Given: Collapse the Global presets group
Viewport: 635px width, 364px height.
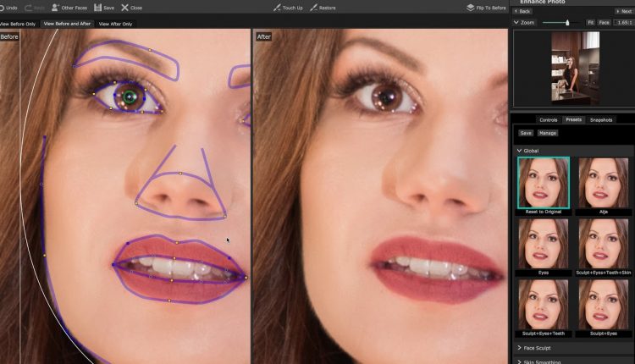Looking at the screenshot, I should pos(519,151).
